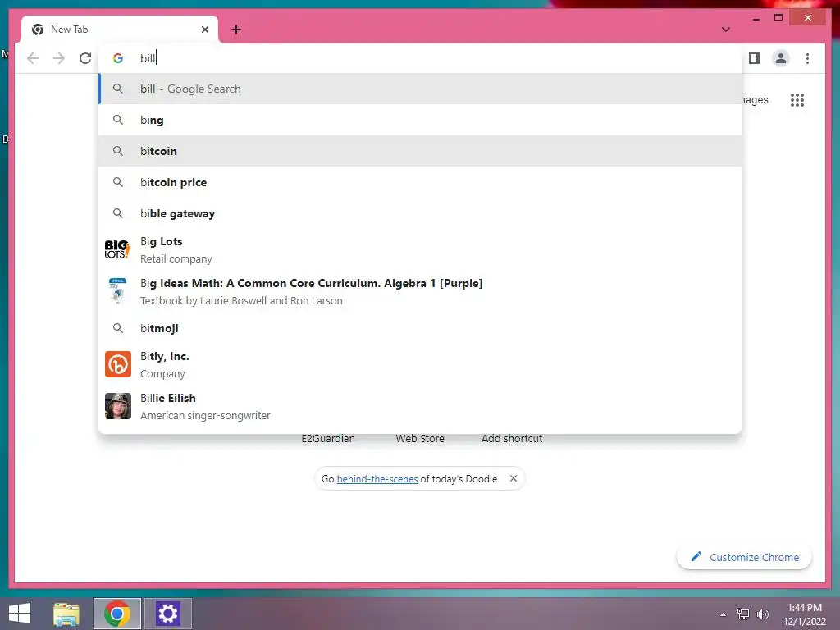Viewport: 840px width, 630px height.
Task: Open a new tab with the plus button
Action: [x=236, y=30]
